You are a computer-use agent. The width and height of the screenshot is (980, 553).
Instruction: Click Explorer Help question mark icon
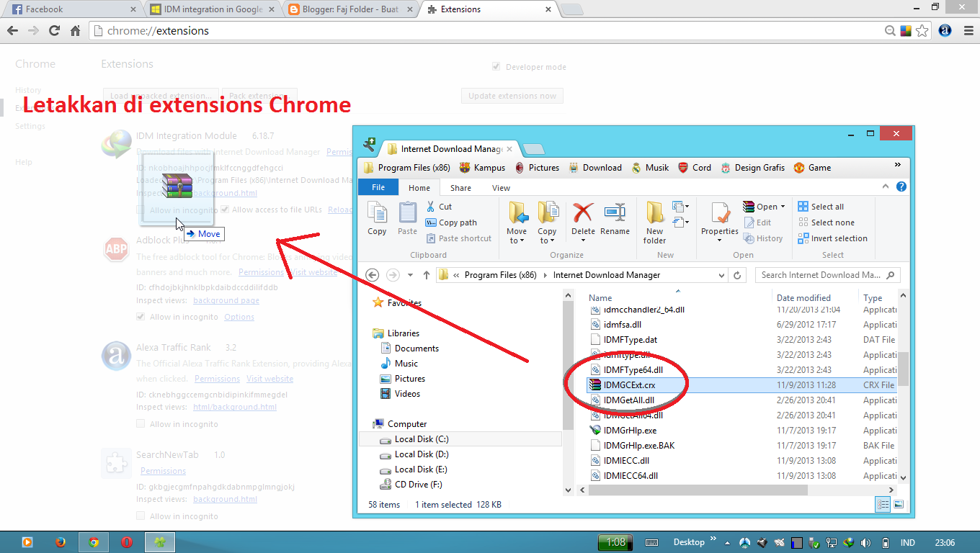[901, 186]
